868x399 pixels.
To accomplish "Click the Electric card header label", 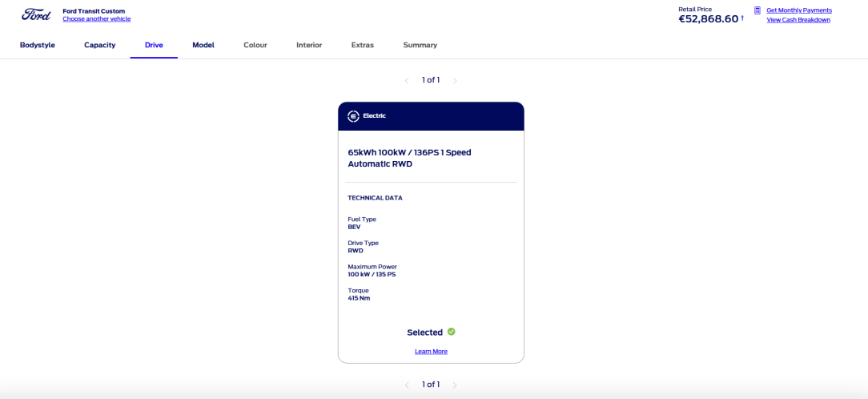I will tap(374, 116).
